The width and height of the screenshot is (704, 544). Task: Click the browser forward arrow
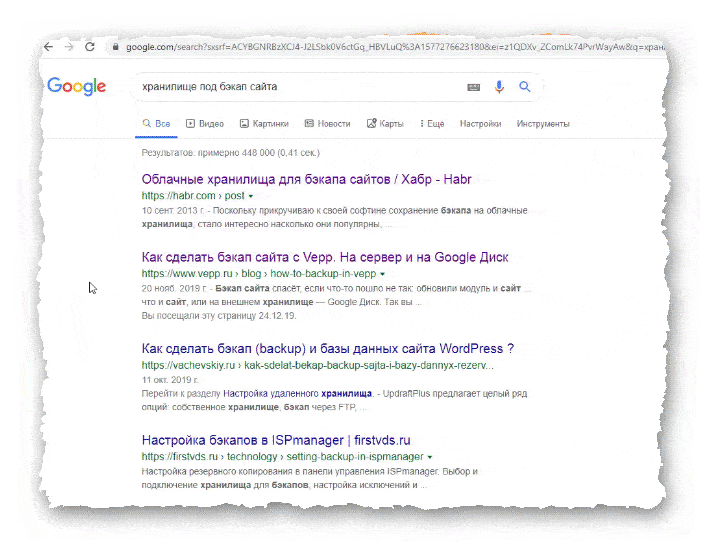pos(69,47)
